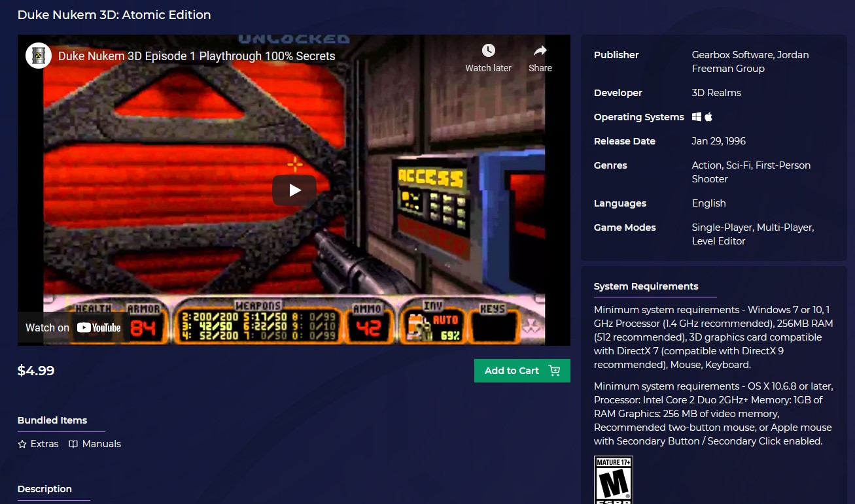
Task: Click Watch on YouTube link
Action: (x=73, y=328)
